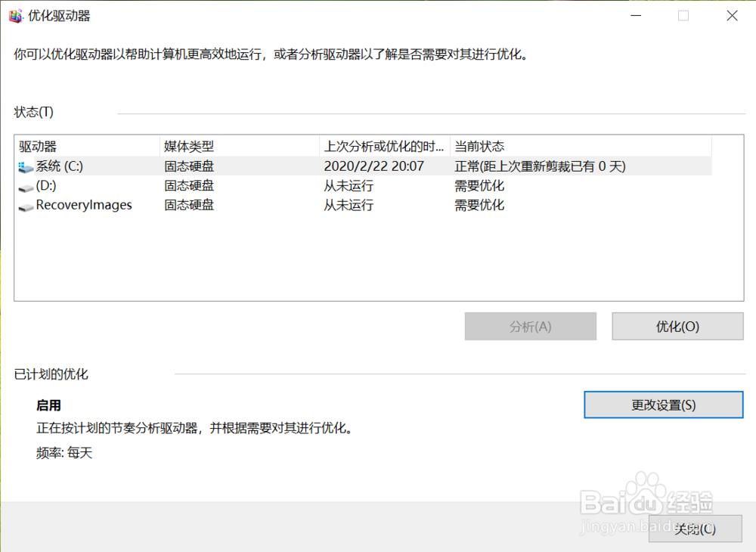756x552 pixels.
Task: Sort drives by 当前状态 column header
Action: click(476, 146)
